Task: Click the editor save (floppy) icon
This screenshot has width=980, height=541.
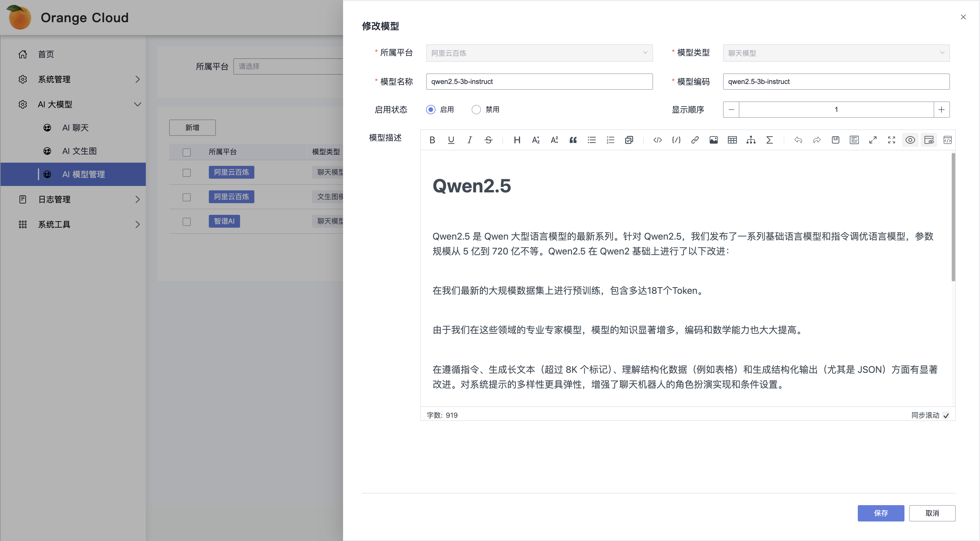Action: pos(835,140)
